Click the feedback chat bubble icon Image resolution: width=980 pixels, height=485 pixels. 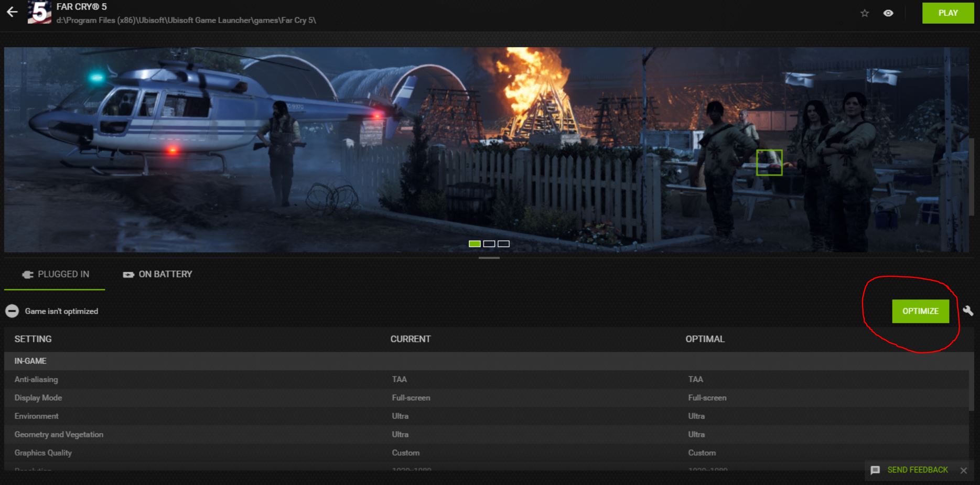(x=875, y=470)
